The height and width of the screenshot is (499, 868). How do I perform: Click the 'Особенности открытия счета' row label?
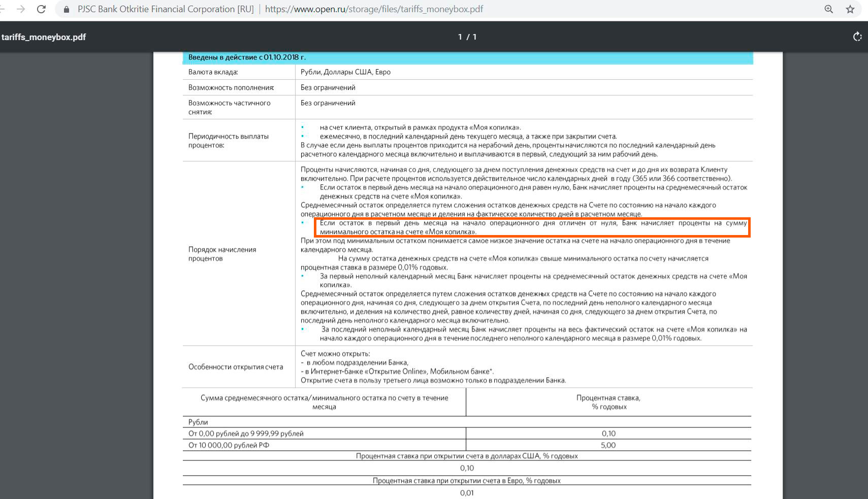point(236,367)
